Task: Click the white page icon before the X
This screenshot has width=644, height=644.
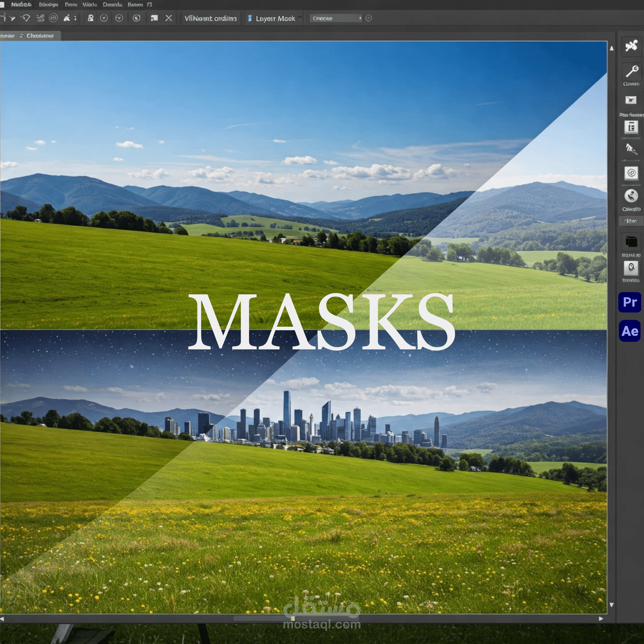Action: 154,18
